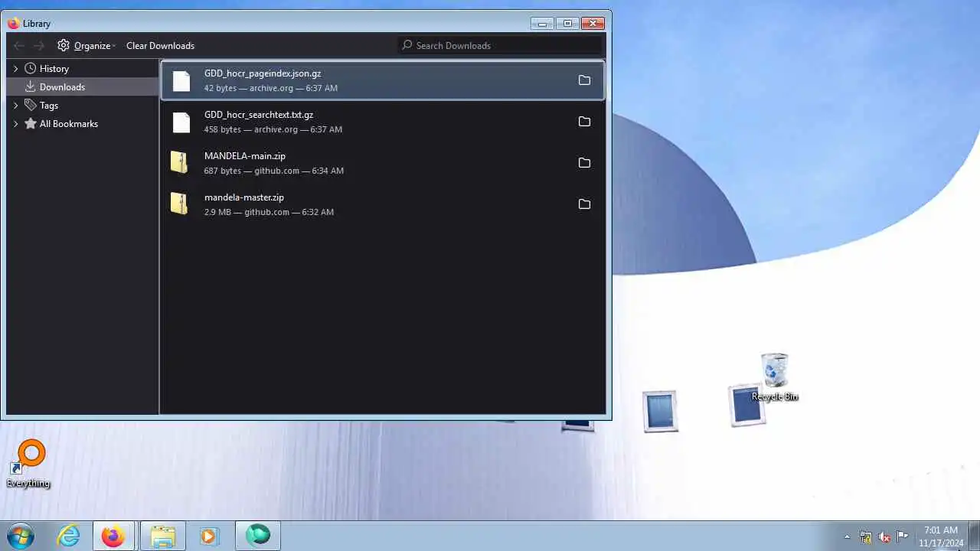Click the '687 bytes — github.com — 6:34 AM' details

pyautogui.click(x=274, y=171)
